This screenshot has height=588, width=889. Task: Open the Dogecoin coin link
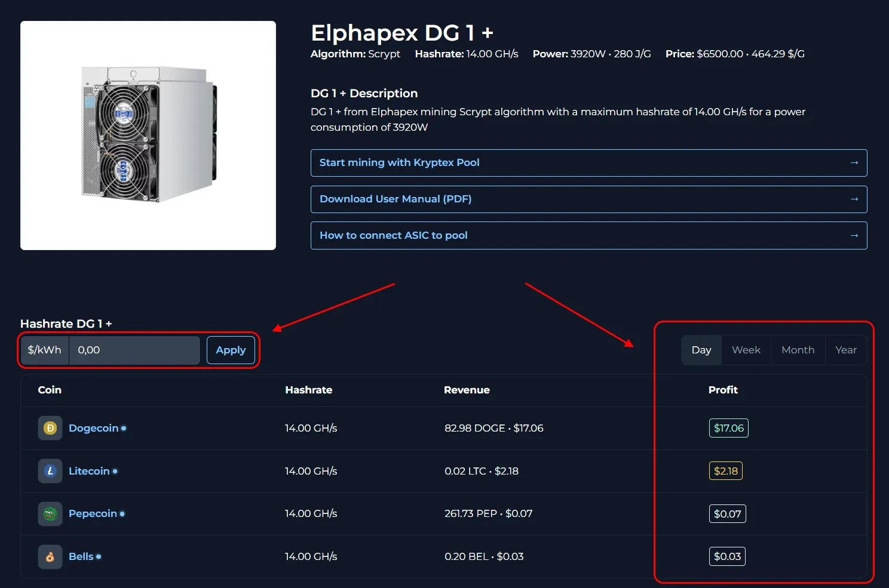click(93, 428)
